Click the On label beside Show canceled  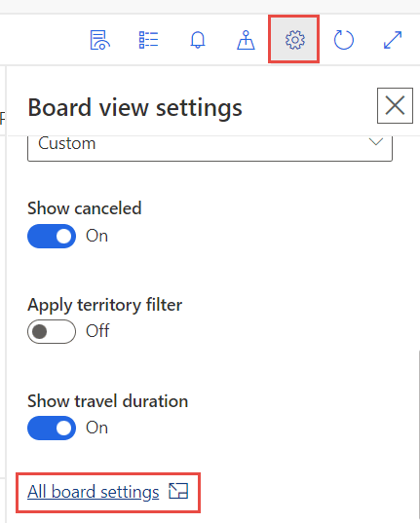click(96, 236)
